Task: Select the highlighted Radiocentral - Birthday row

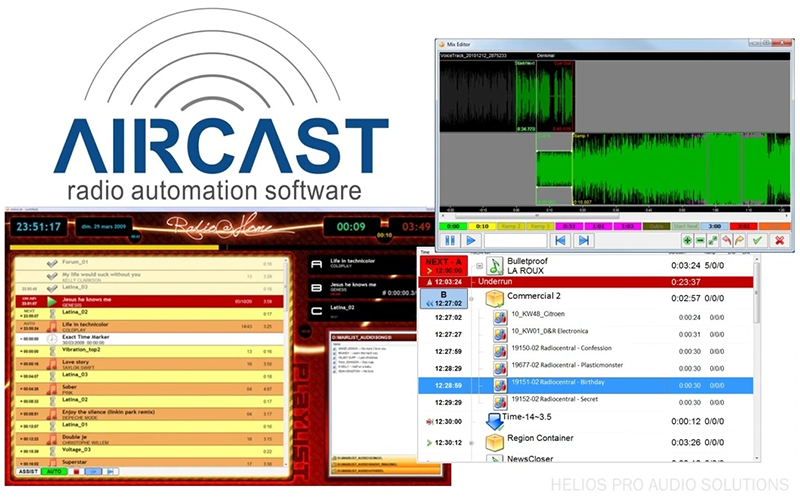Action: [x=586, y=385]
